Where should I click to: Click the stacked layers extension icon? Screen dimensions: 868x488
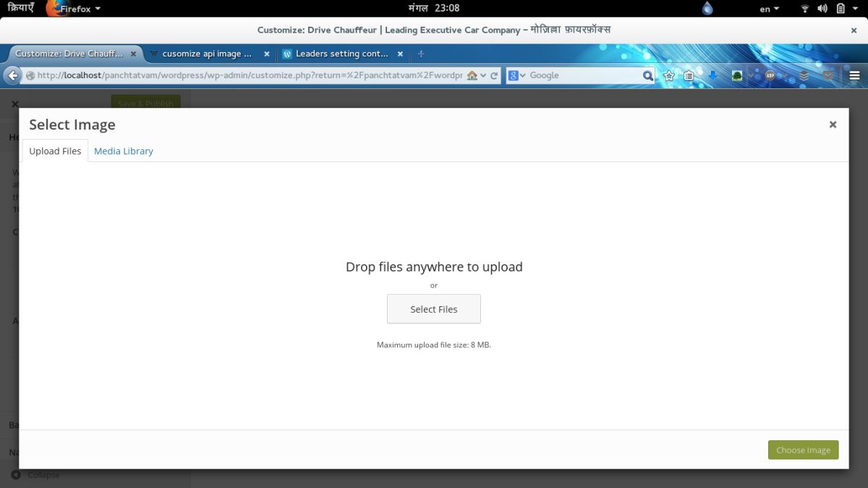(x=804, y=75)
